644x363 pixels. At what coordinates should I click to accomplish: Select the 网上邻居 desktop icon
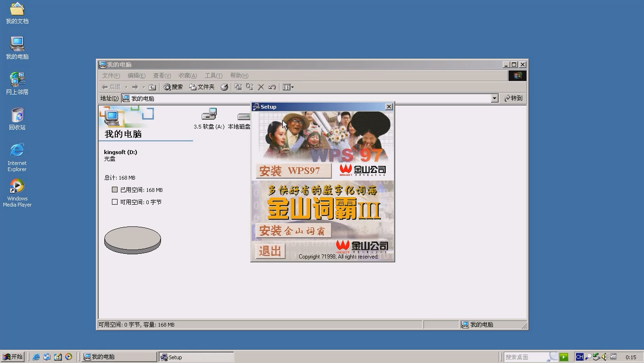[17, 84]
